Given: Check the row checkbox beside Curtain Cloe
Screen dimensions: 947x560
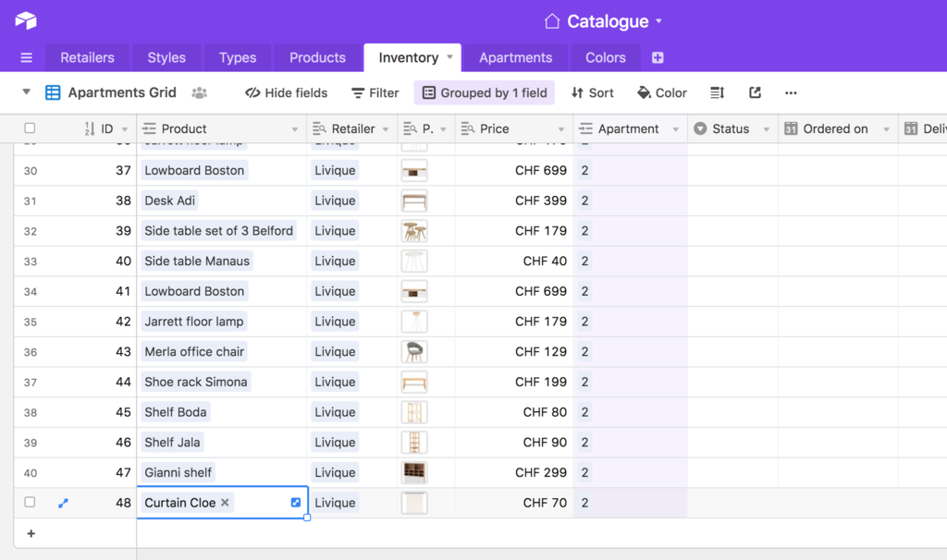Looking at the screenshot, I should (30, 503).
